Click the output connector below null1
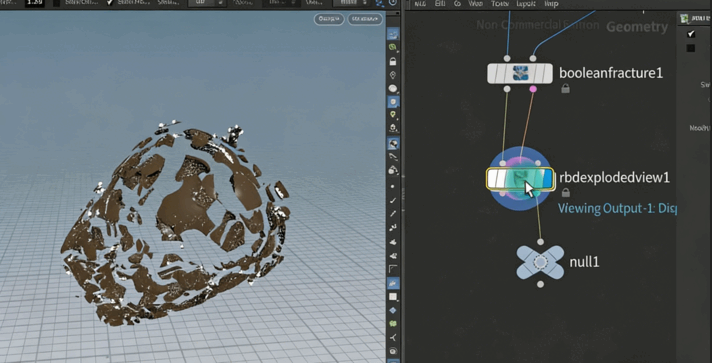This screenshot has height=363, width=712. click(540, 284)
